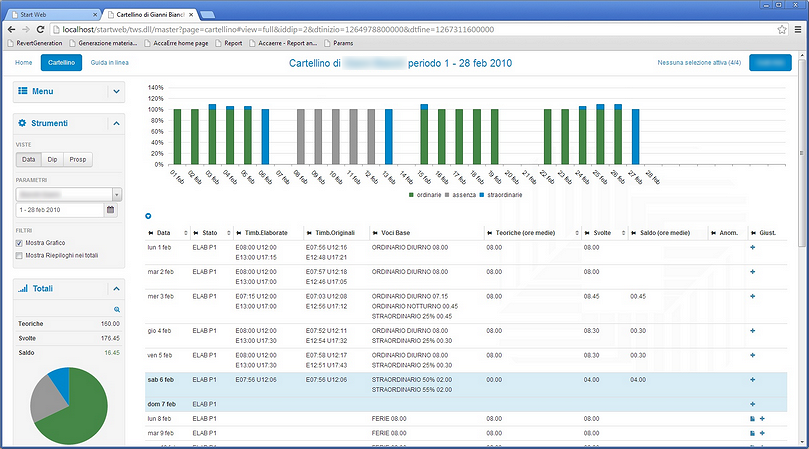
Task: Open document icon on lun 8 feb row
Action: coord(752,419)
